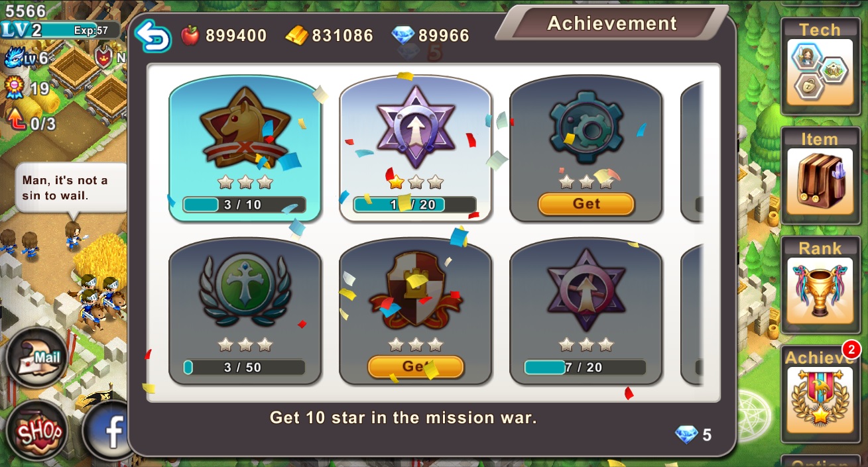Tap the villager speech bubble
The width and height of the screenshot is (868, 467).
coord(72,188)
